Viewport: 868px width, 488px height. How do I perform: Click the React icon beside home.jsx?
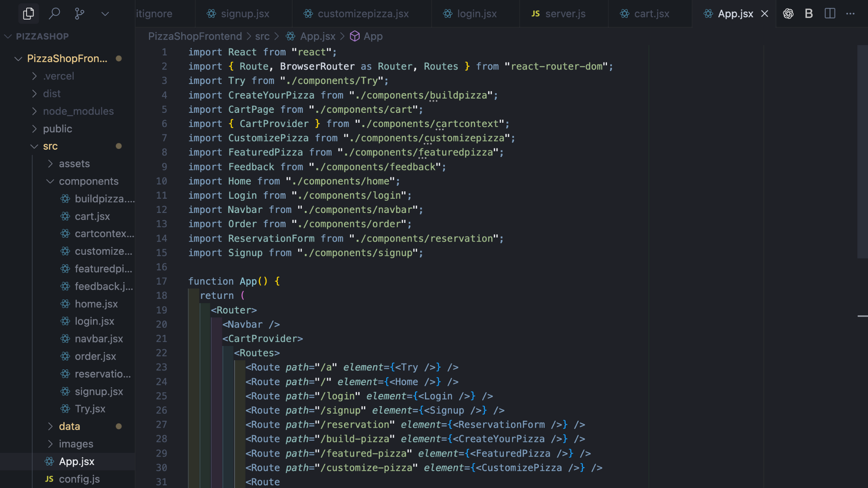(x=65, y=304)
